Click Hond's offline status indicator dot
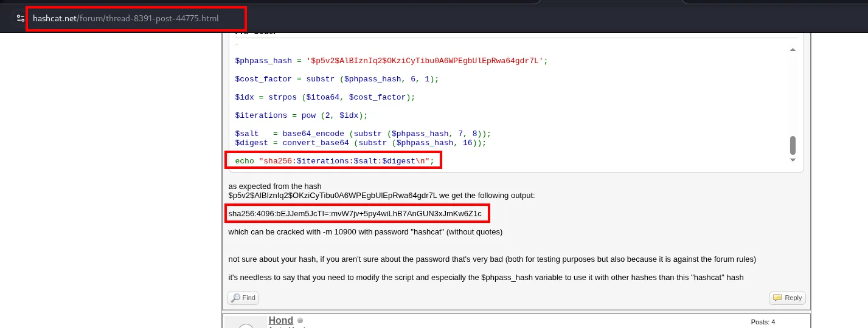 point(300,321)
